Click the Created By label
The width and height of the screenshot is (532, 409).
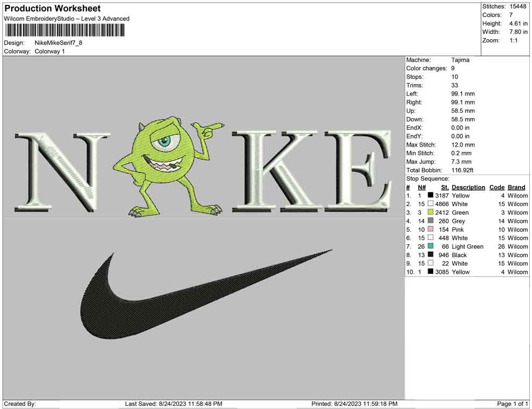click(20, 404)
